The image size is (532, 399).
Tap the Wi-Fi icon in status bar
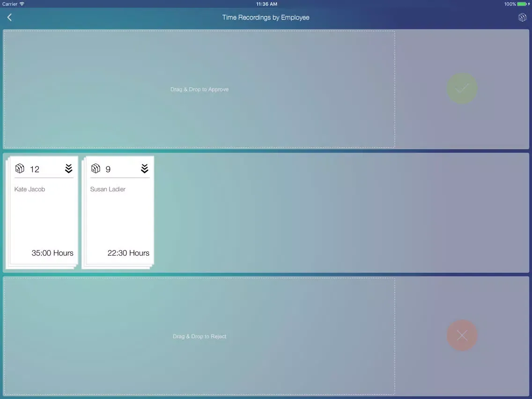[x=22, y=4]
